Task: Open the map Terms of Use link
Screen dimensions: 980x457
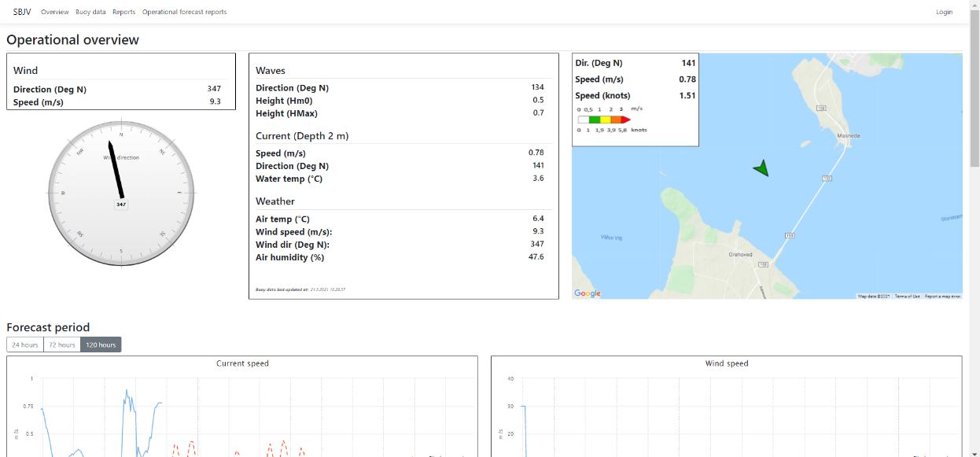Action: pos(907,297)
